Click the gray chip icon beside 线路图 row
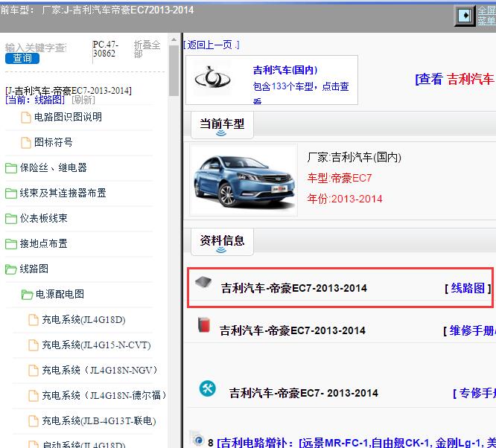Image resolution: width=496 pixels, height=448 pixels. pyautogui.click(x=203, y=282)
